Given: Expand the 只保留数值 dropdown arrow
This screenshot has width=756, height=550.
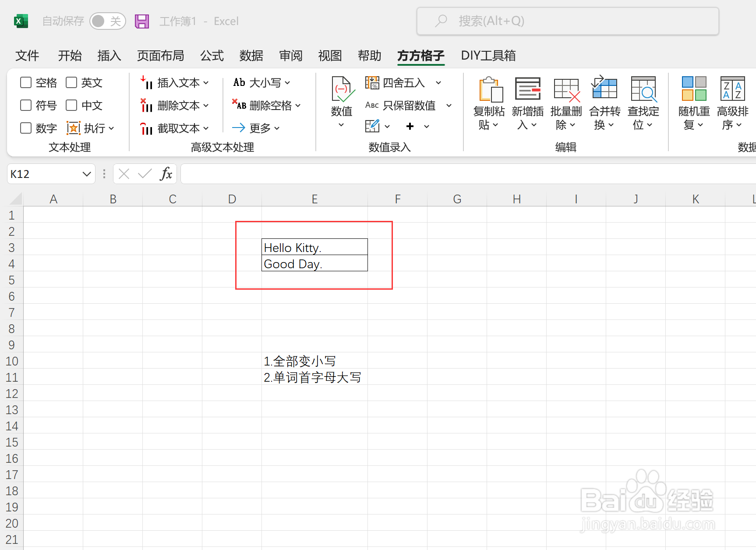Looking at the screenshot, I should pyautogui.click(x=449, y=105).
